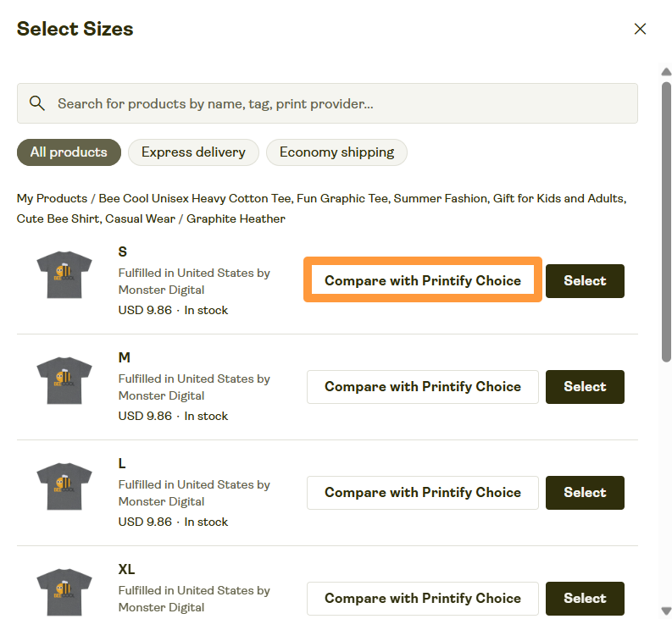Compare size M with Printify Choice
672x619 pixels.
pos(422,387)
